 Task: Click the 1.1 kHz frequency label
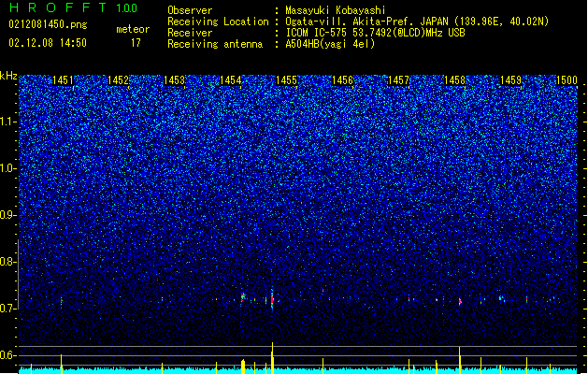point(8,122)
